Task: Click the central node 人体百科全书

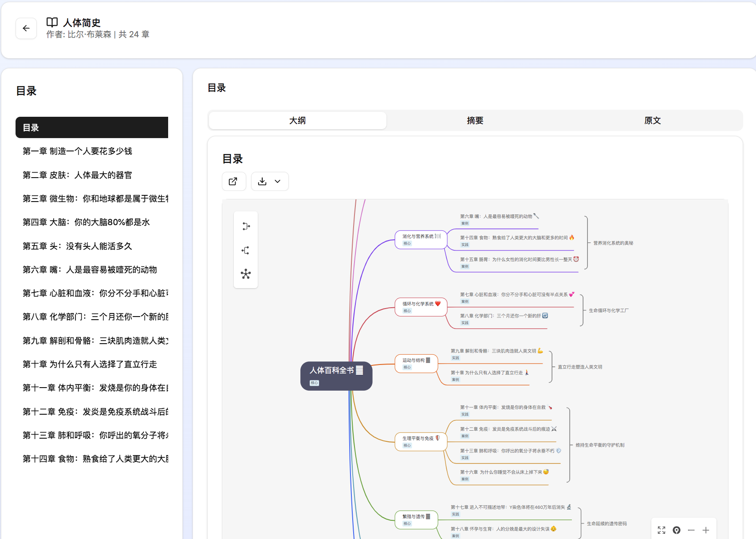Action: pyautogui.click(x=336, y=376)
